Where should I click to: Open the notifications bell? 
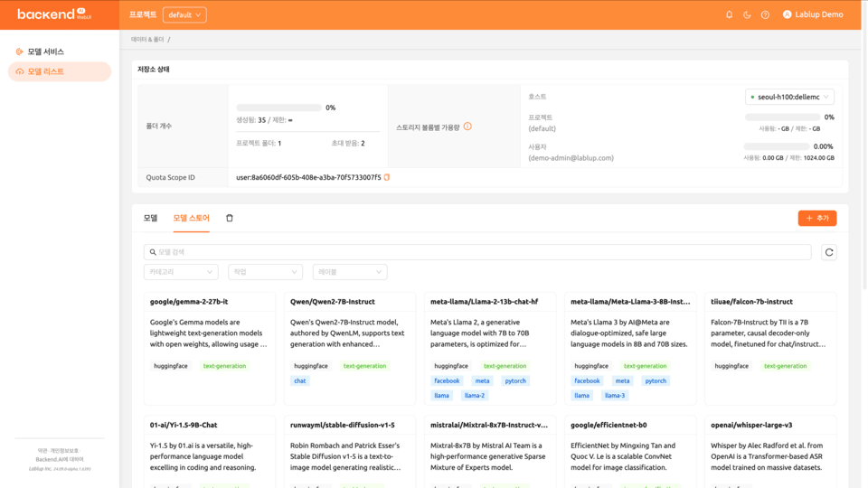tap(730, 14)
